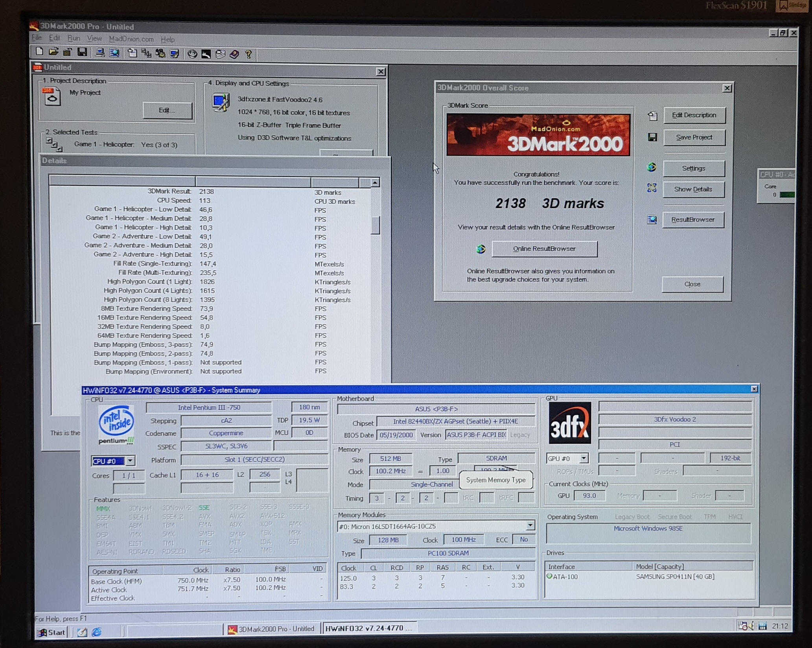Click the yellow question mark help icon
Viewport: 812px width, 648px height.
pyautogui.click(x=249, y=54)
